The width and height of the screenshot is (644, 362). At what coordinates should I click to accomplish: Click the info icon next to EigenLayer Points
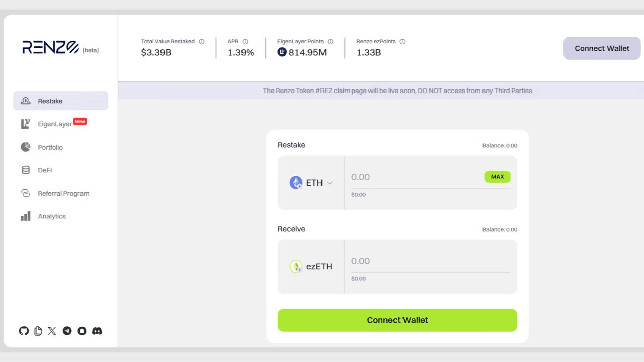tap(331, 42)
